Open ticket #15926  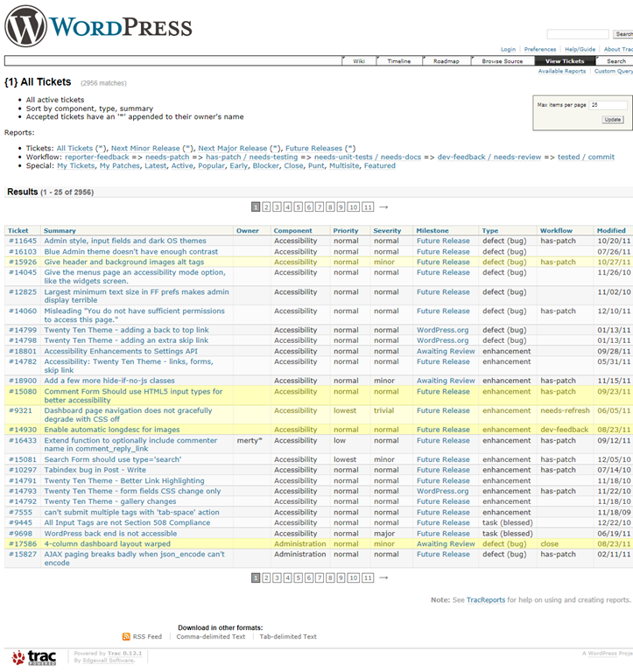click(23, 262)
